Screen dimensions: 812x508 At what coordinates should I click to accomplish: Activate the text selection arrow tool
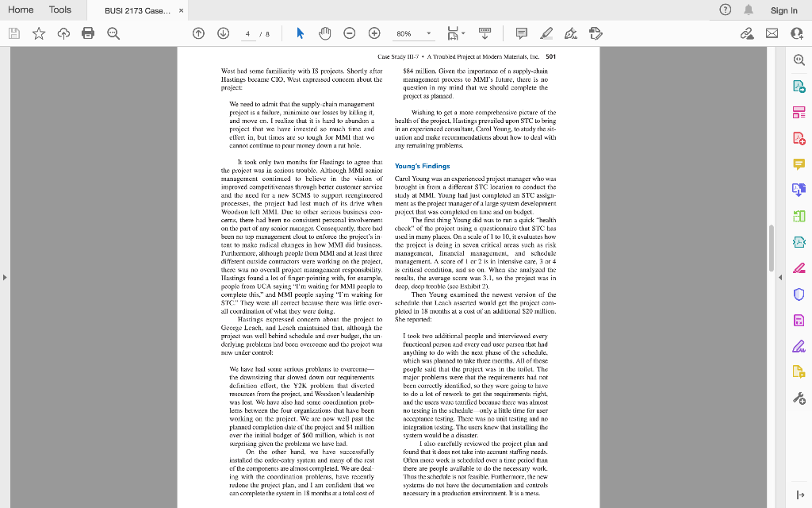click(299, 33)
